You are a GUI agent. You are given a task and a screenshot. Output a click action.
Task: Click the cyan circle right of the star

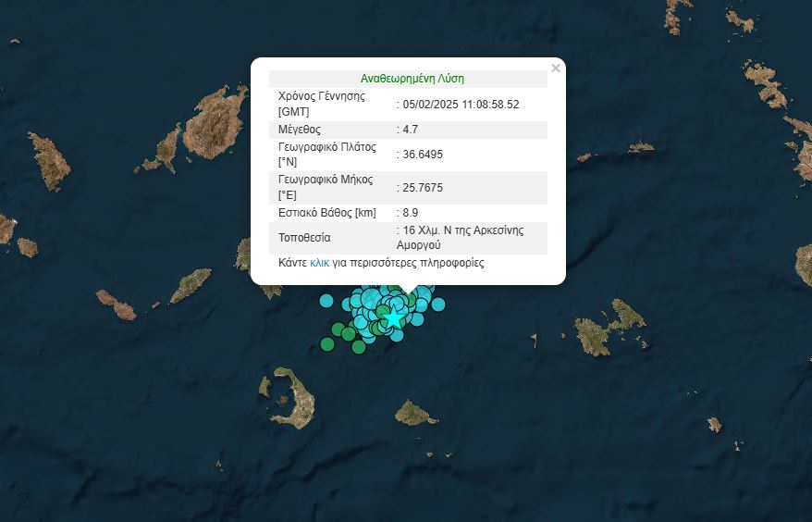point(417,319)
